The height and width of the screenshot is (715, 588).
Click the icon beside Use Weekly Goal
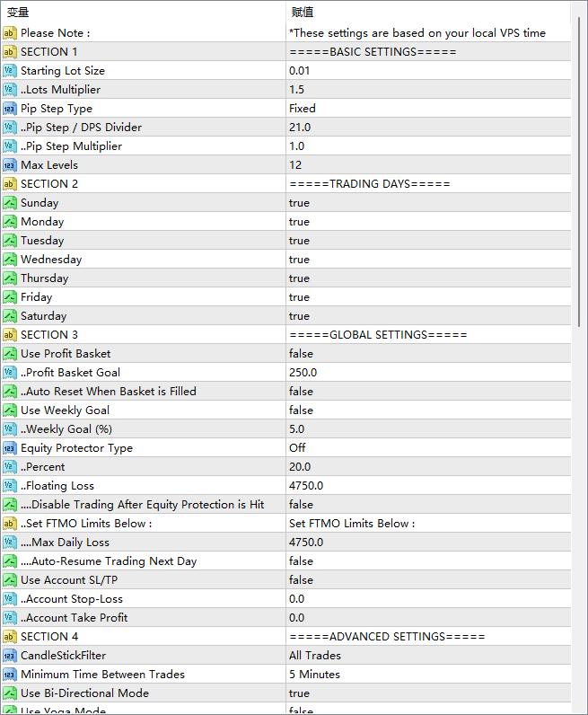tap(10, 410)
